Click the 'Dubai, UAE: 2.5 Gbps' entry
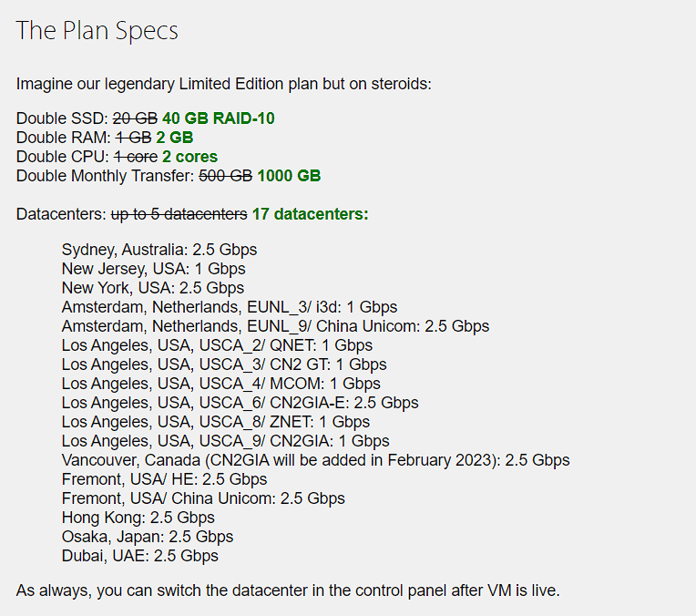Image resolution: width=696 pixels, height=616 pixels. click(x=139, y=556)
